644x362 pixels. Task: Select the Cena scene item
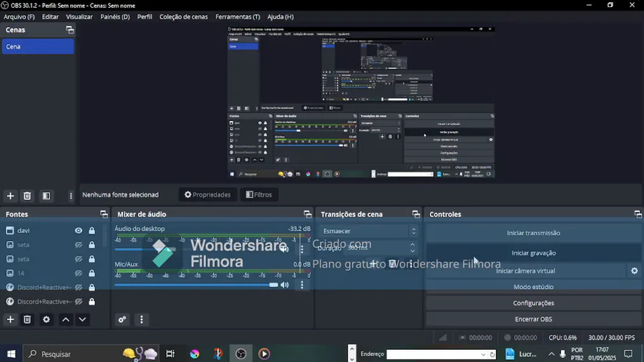(38, 47)
